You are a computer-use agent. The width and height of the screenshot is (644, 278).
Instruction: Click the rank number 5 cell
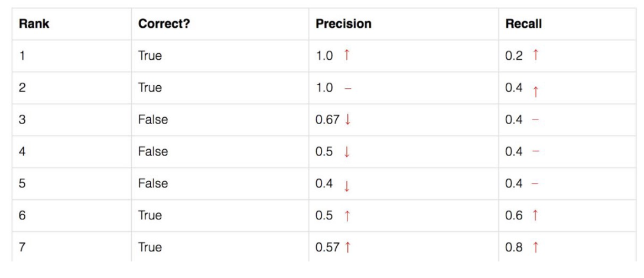(x=22, y=183)
